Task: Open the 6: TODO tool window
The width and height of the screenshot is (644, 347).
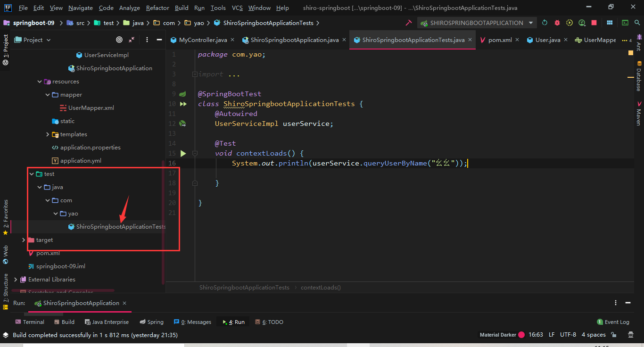Action: point(269,322)
